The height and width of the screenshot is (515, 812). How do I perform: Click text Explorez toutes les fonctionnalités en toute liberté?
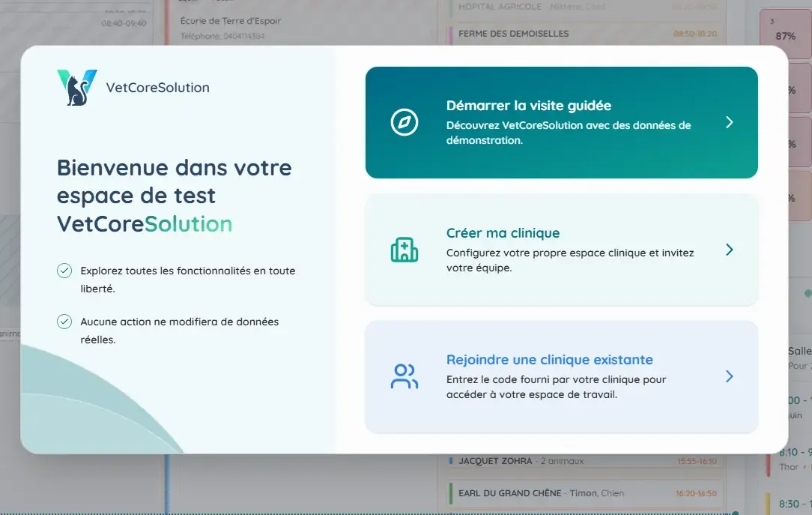pyautogui.click(x=187, y=280)
